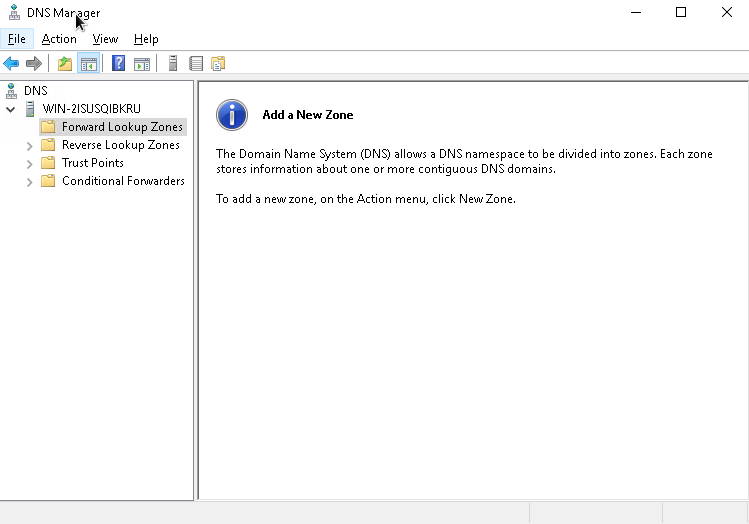Viewport: 749px width, 524px height.
Task: Click the Back arrow toolbar icon
Action: click(x=12, y=64)
